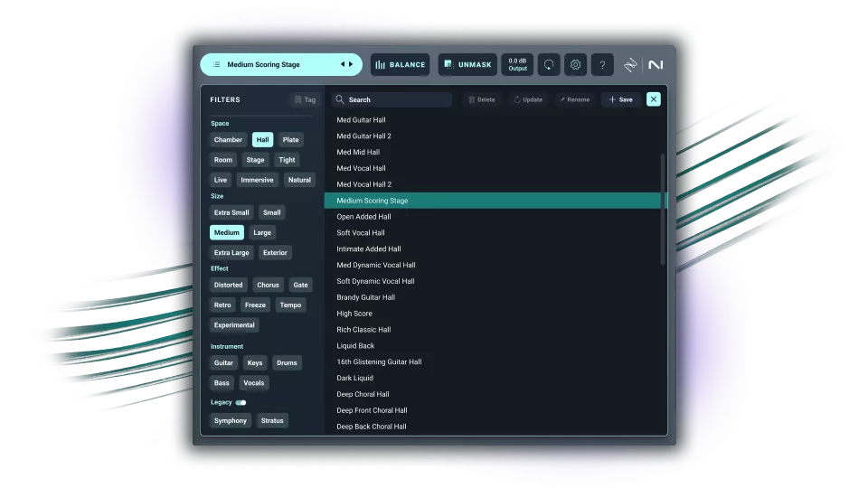This screenshot has width=868, height=488.
Task: Toggle the Distorted effect filter
Action: (x=228, y=285)
